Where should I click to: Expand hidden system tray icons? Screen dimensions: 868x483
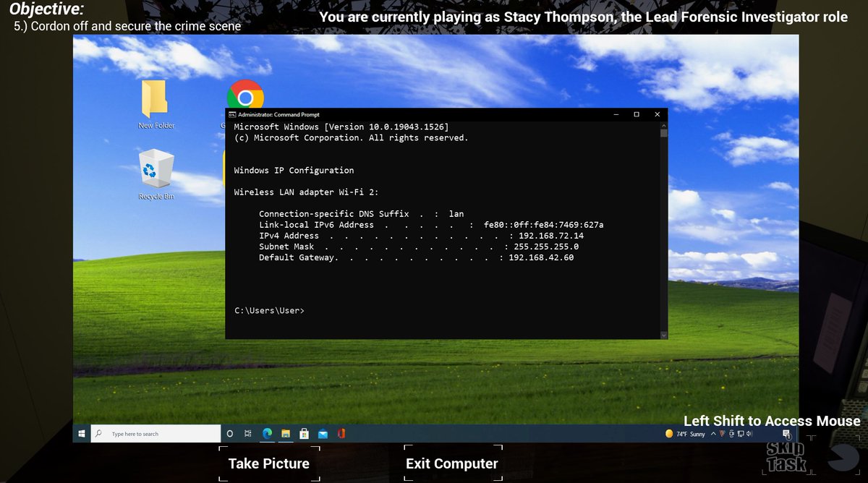(713, 433)
